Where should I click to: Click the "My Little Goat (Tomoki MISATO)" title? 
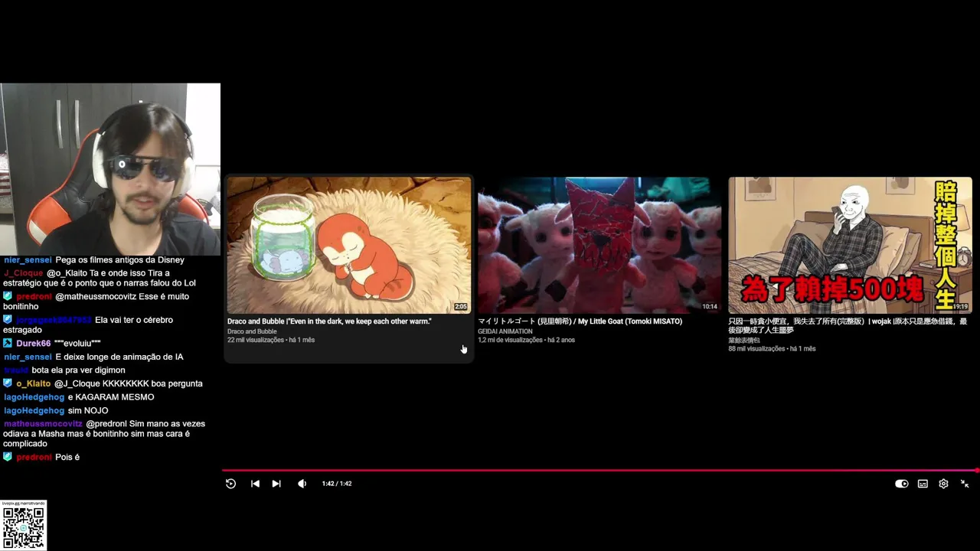click(x=580, y=321)
